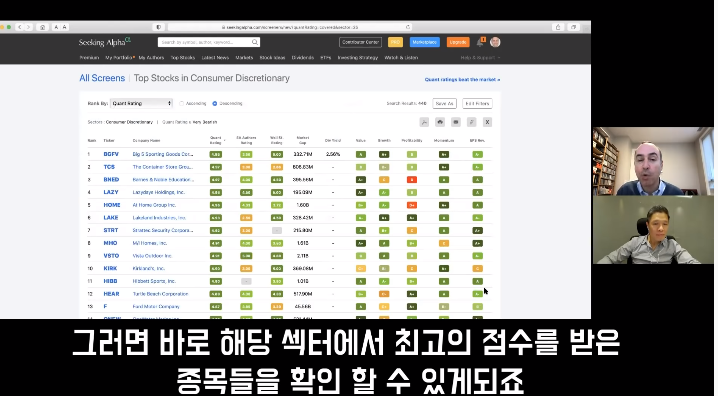Screen dimensions: 718x396
Task: Click the Seeking Alpha logo
Action: (105, 42)
